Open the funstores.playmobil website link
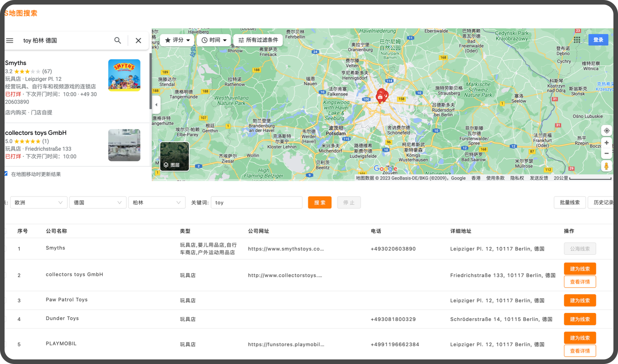The height and width of the screenshot is (364, 618). coord(286,344)
